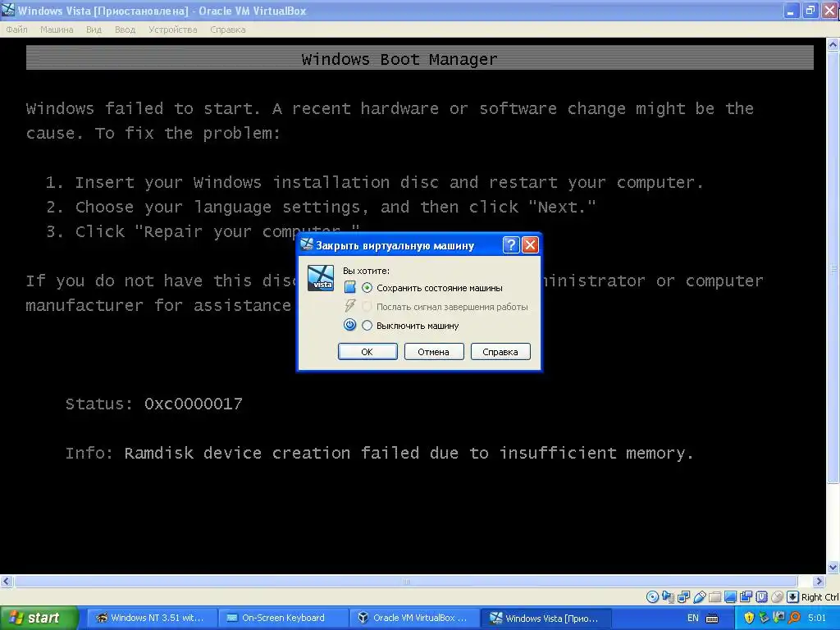The image size is (840, 630).
Task: Open the Файл menu
Action: click(16, 30)
